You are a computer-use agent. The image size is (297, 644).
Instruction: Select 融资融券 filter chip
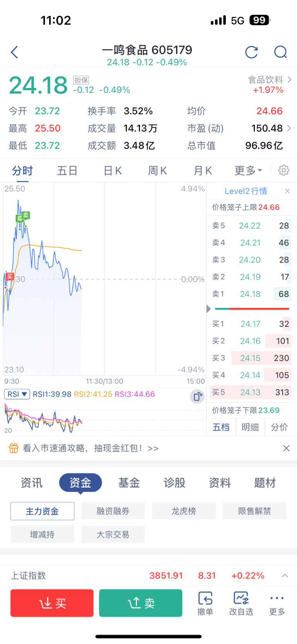coord(113,511)
